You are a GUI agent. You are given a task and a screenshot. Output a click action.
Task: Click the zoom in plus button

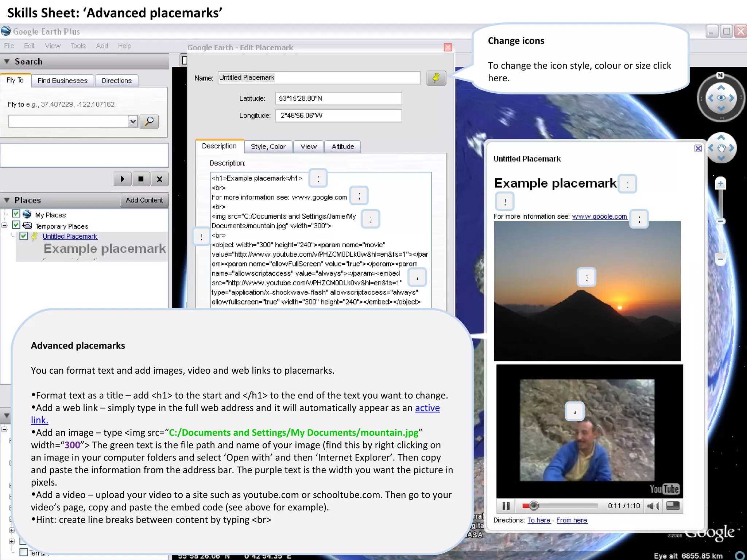(720, 183)
